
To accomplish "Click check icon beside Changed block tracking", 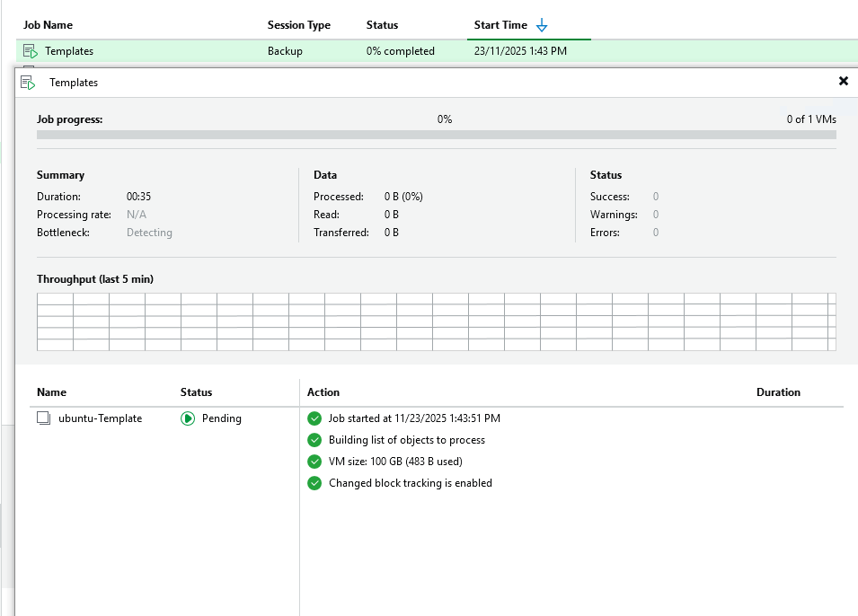I will pos(314,483).
